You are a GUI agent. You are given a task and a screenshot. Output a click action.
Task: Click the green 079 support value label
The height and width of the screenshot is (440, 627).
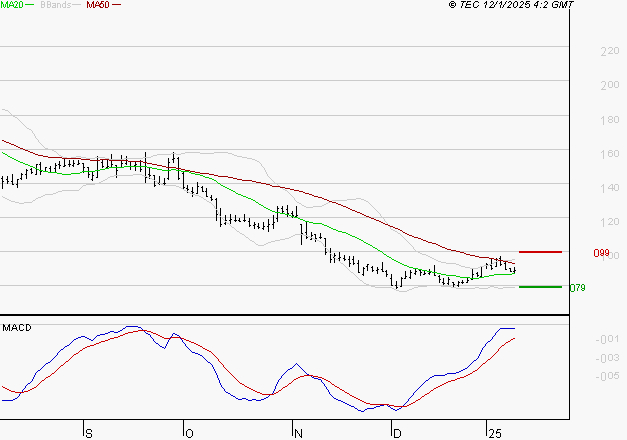[x=577, y=288]
